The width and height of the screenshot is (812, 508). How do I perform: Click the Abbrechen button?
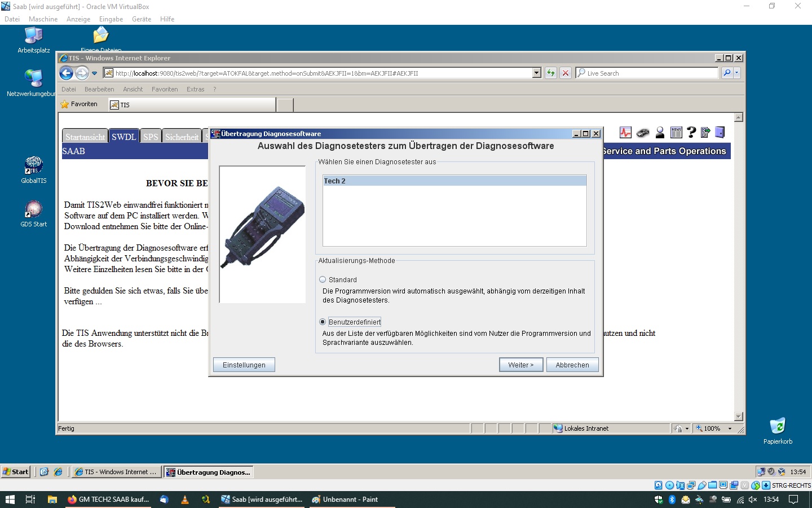pyautogui.click(x=572, y=365)
